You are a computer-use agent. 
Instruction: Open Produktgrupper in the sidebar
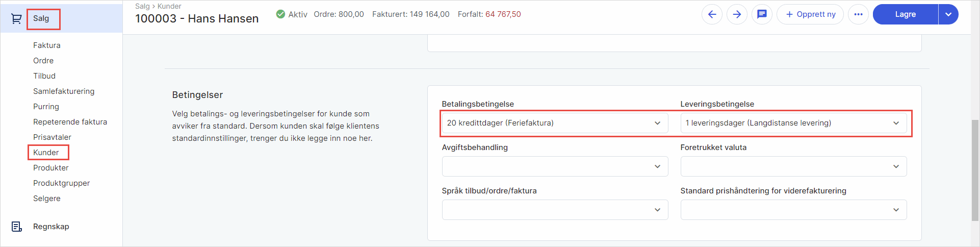(61, 183)
